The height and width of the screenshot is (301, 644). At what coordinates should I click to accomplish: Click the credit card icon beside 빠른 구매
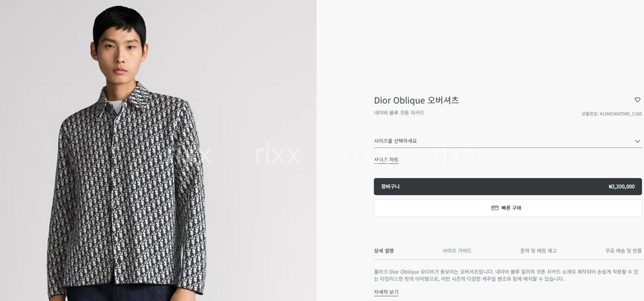point(495,208)
